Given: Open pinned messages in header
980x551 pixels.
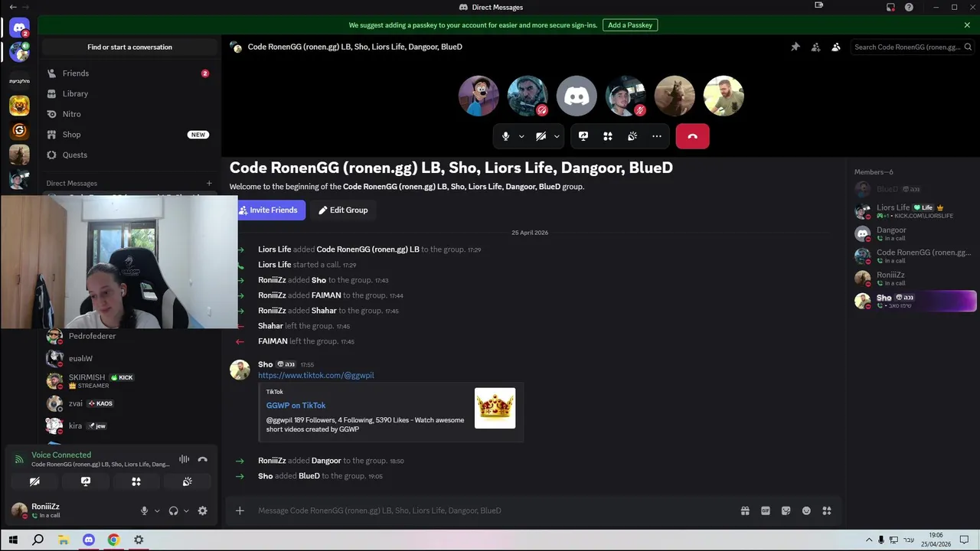Looking at the screenshot, I should coord(795,47).
